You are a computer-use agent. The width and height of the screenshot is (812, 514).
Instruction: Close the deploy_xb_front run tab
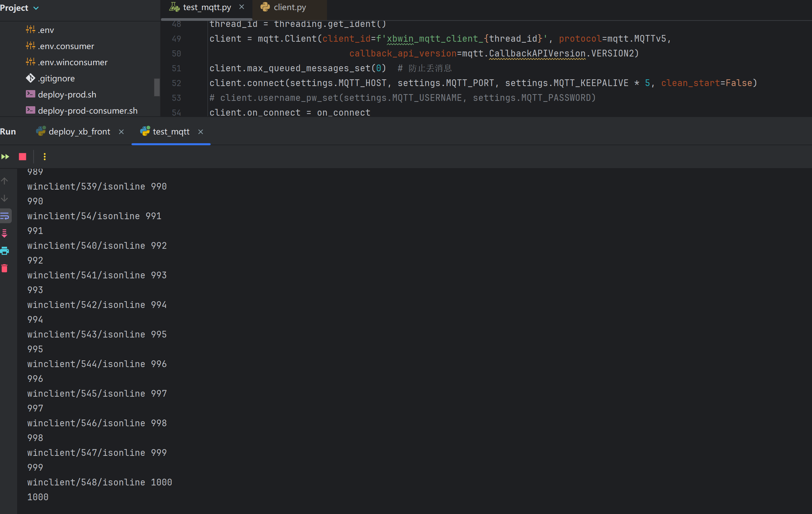(x=121, y=132)
